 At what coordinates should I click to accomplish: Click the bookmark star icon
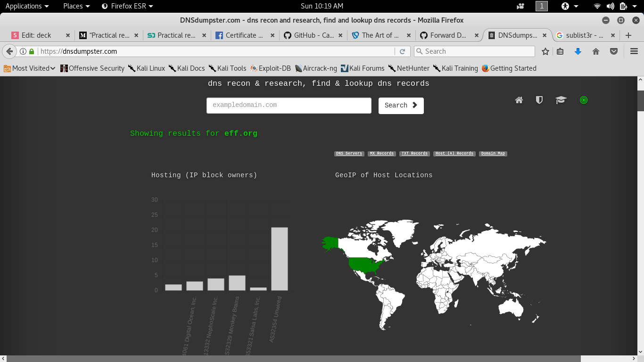[x=545, y=51]
